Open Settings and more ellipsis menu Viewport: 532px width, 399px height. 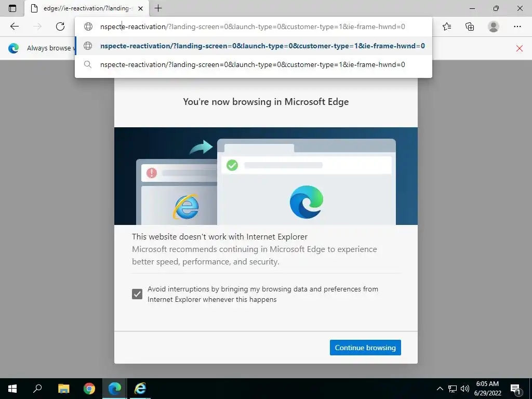[517, 26]
